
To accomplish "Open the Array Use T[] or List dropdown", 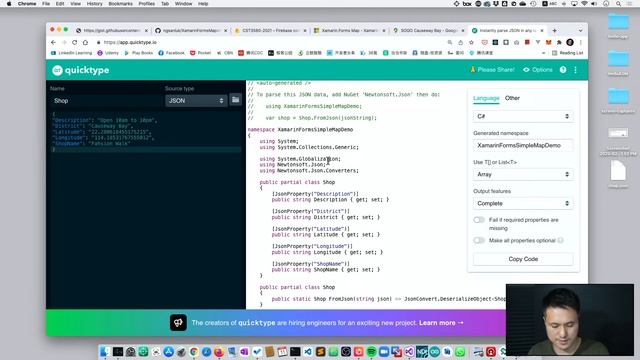I will [x=523, y=174].
